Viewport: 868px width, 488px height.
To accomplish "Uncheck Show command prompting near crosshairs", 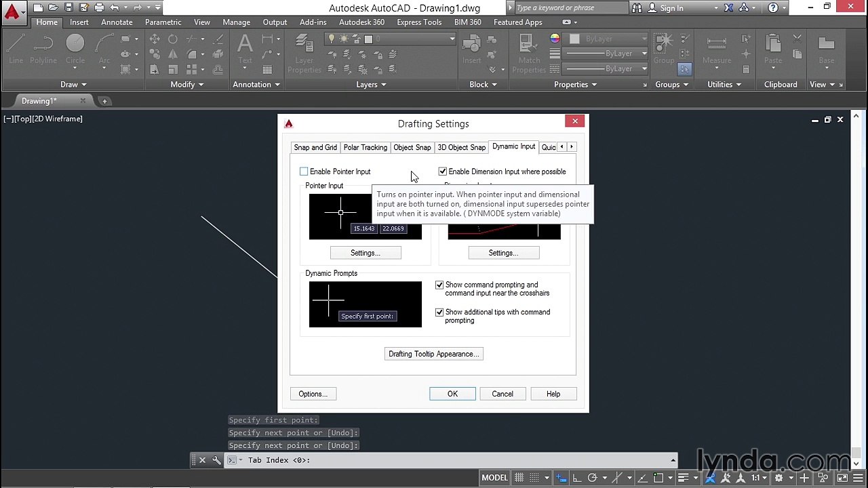I will [439, 285].
